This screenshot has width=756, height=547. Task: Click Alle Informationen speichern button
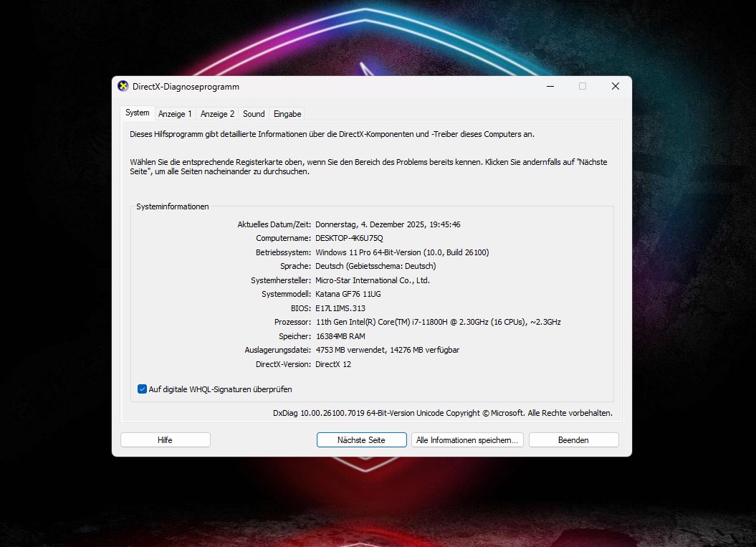466,440
